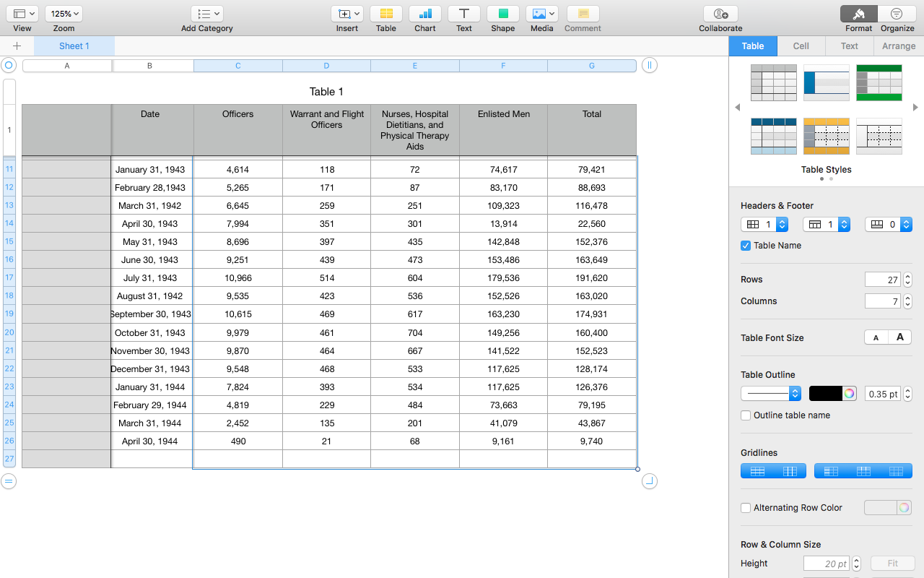Image resolution: width=924 pixels, height=578 pixels.
Task: Enable Alternating Row Color checkbox
Action: click(746, 508)
